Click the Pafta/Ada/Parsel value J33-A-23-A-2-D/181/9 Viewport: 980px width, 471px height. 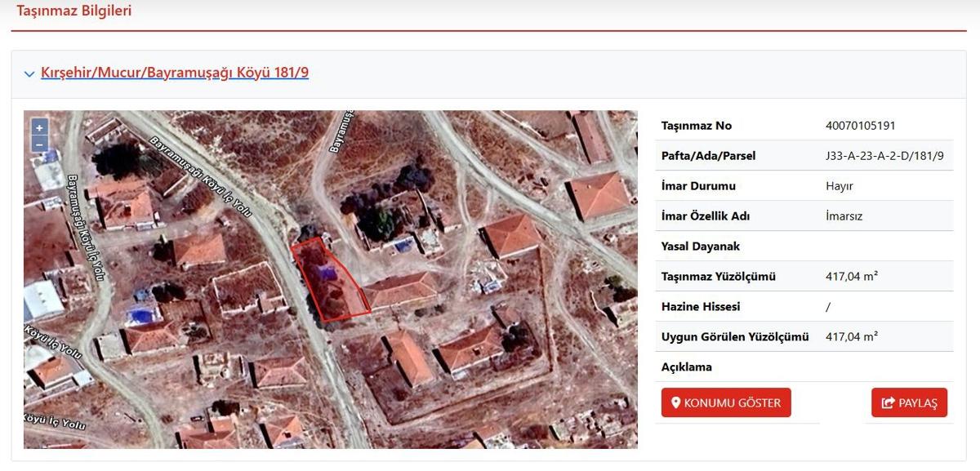pos(884,156)
